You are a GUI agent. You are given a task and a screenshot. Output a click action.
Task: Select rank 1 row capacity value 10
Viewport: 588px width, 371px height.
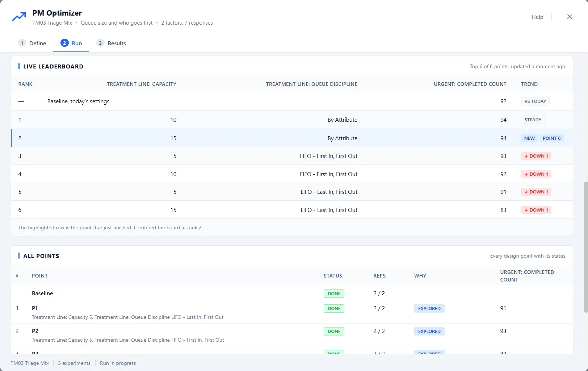173,120
